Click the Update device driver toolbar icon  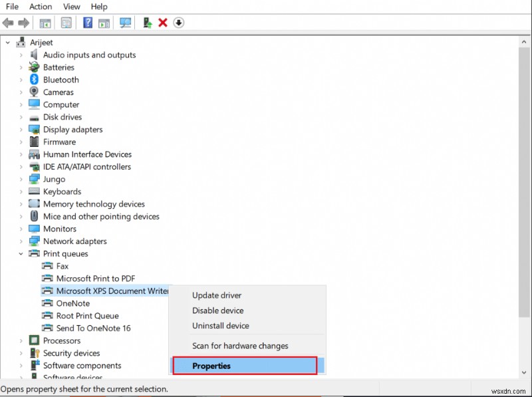tap(147, 23)
